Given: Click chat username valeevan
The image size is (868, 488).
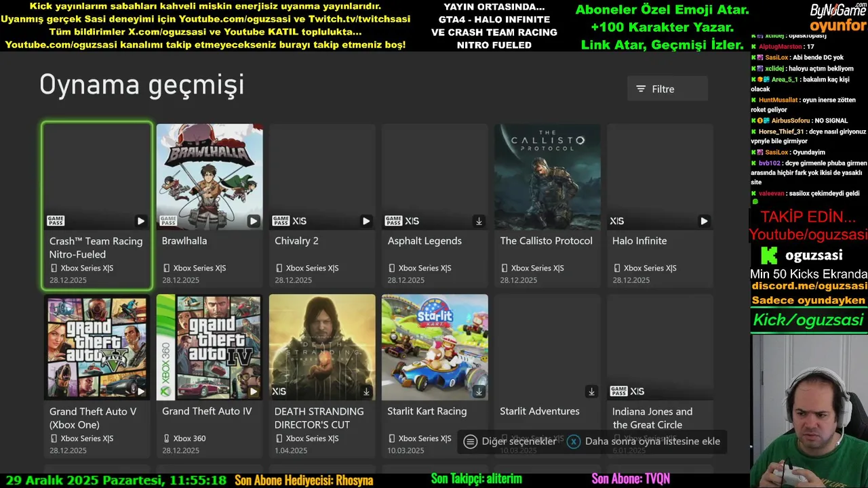Looking at the screenshot, I should [772, 193].
